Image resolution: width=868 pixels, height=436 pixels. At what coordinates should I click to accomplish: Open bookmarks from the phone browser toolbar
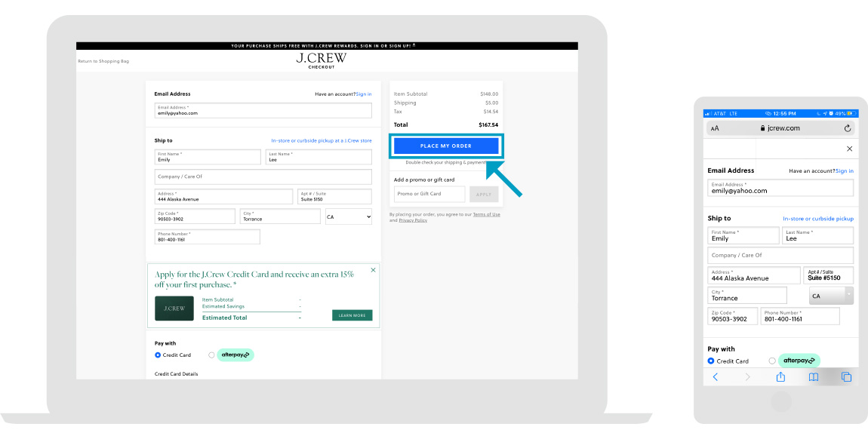[813, 377]
